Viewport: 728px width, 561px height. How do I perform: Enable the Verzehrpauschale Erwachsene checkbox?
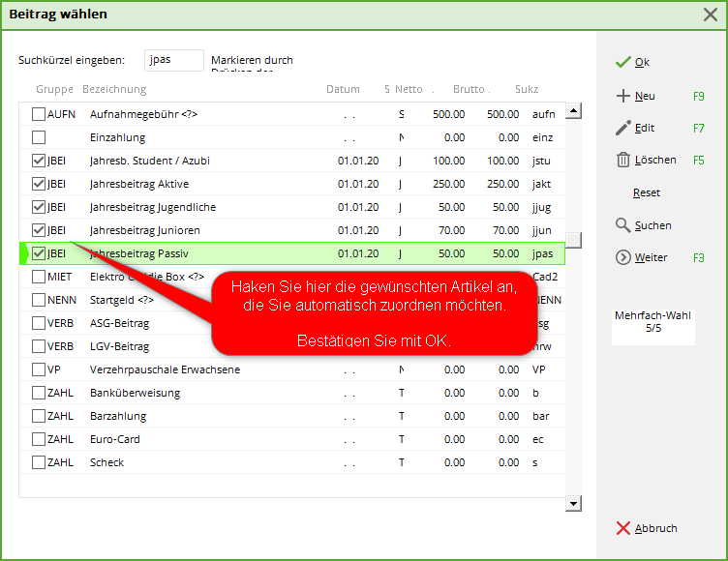[39, 369]
